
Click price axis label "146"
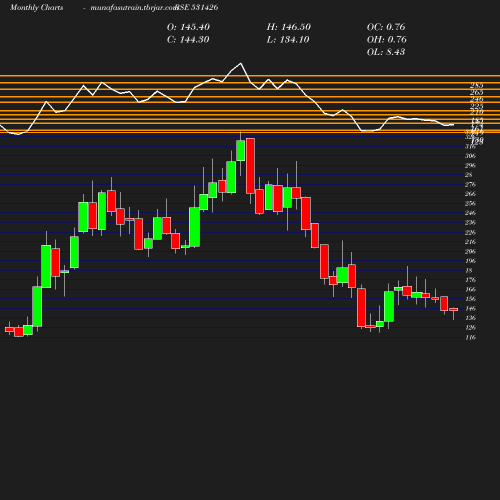[470, 308]
